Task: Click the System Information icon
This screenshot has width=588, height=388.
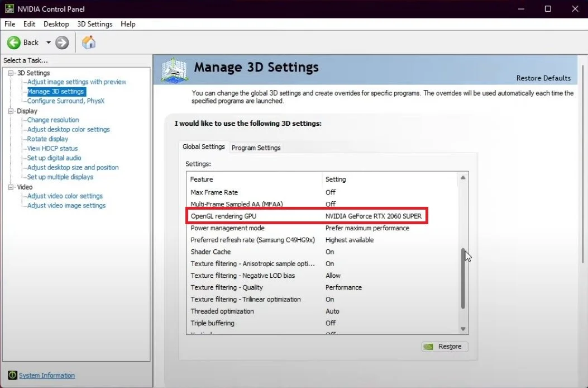Action: point(12,375)
